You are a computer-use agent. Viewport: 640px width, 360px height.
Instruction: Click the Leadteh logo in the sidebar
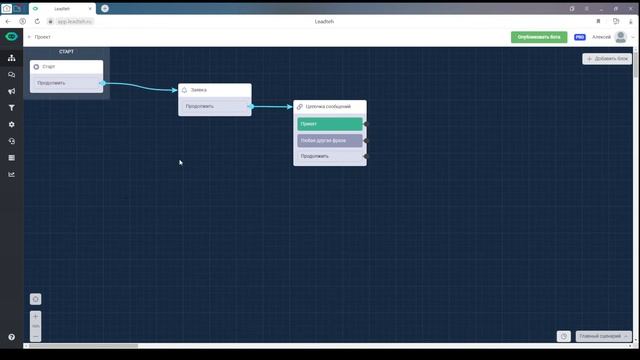(11, 37)
